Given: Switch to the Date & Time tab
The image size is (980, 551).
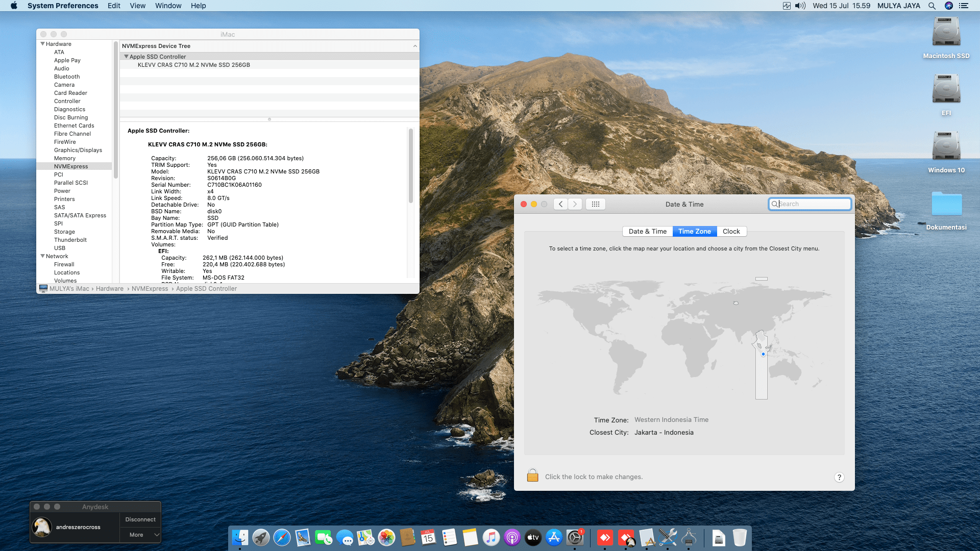Looking at the screenshot, I should tap(648, 231).
